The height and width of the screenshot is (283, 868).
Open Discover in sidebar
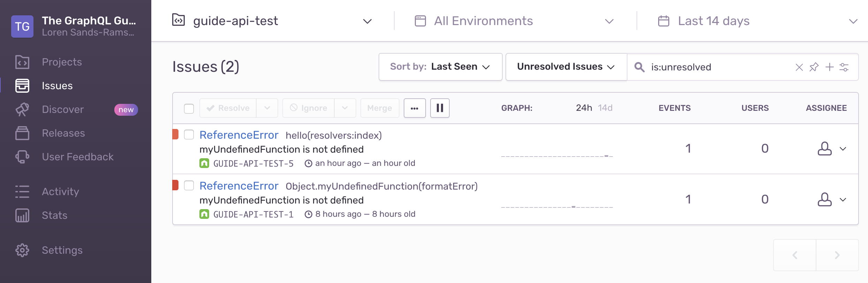(63, 109)
